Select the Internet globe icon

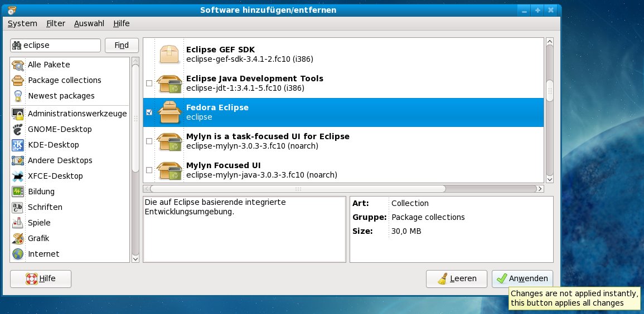[18, 254]
